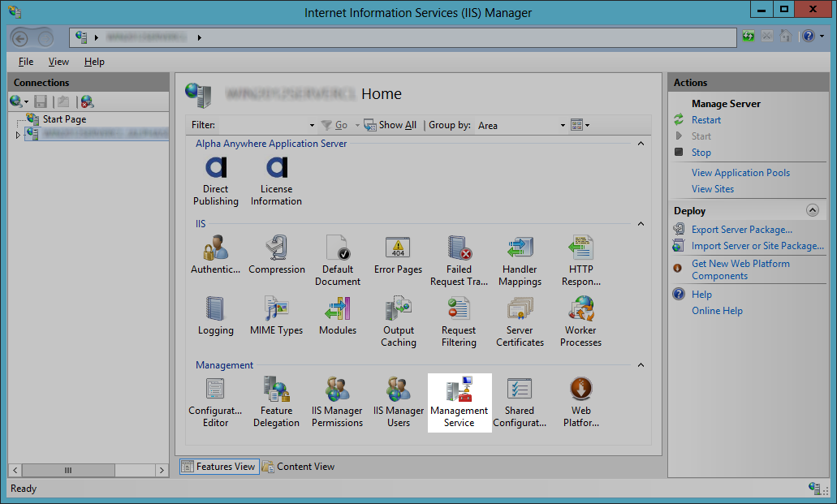Click Connections horizontal scrollbar left arrow
The width and height of the screenshot is (837, 504).
[15, 471]
